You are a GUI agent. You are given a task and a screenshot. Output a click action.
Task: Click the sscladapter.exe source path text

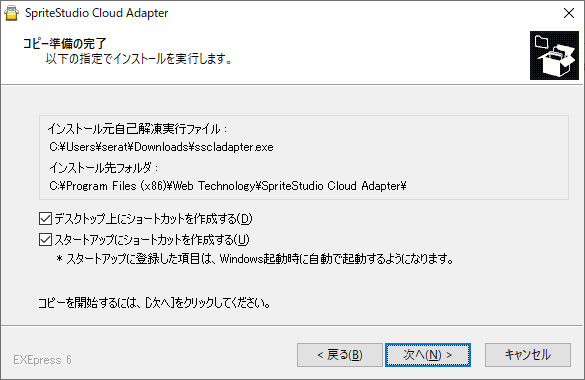click(x=161, y=147)
